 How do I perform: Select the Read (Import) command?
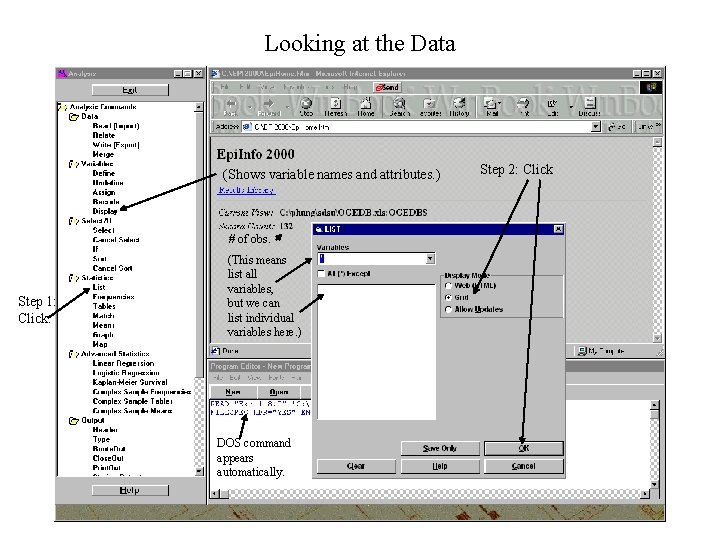[116, 126]
